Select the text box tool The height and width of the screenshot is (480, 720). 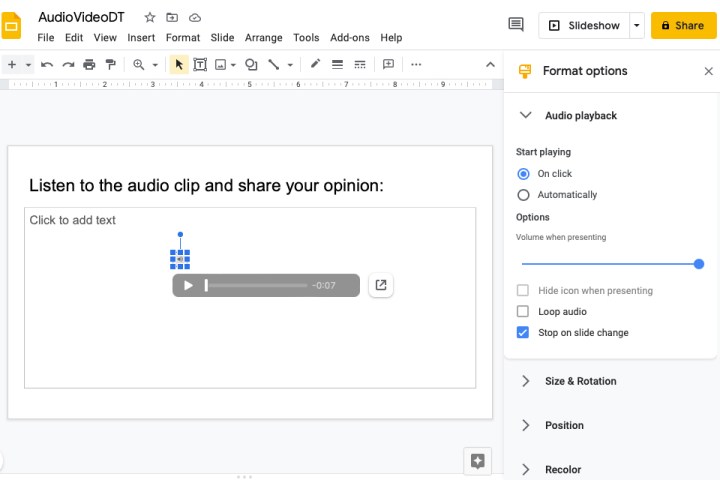tap(200, 64)
